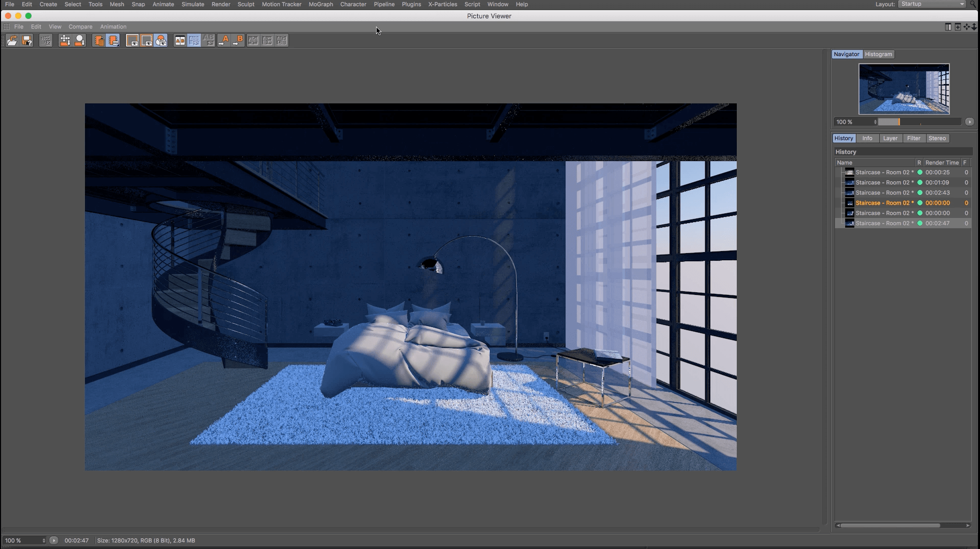Click the Open image folder icon
Screen dimensions: 980x549
12,41
